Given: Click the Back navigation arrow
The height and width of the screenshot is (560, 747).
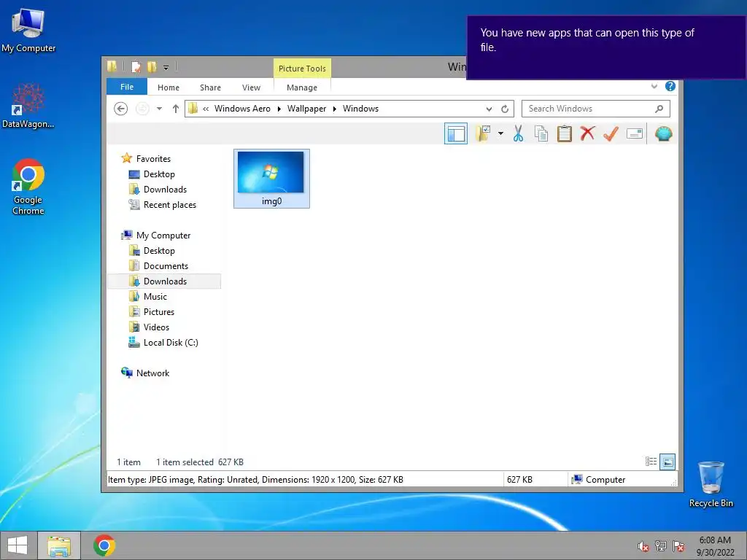Looking at the screenshot, I should pyautogui.click(x=121, y=109).
